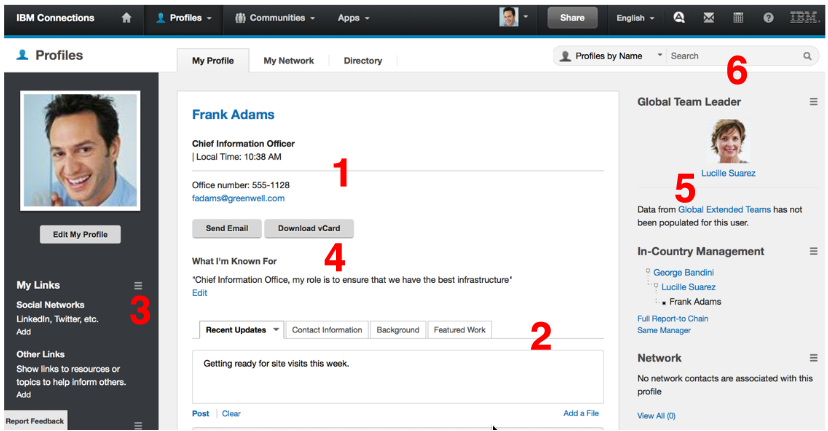Select Frank Adams in management chain
The height and width of the screenshot is (431, 828).
click(x=695, y=302)
